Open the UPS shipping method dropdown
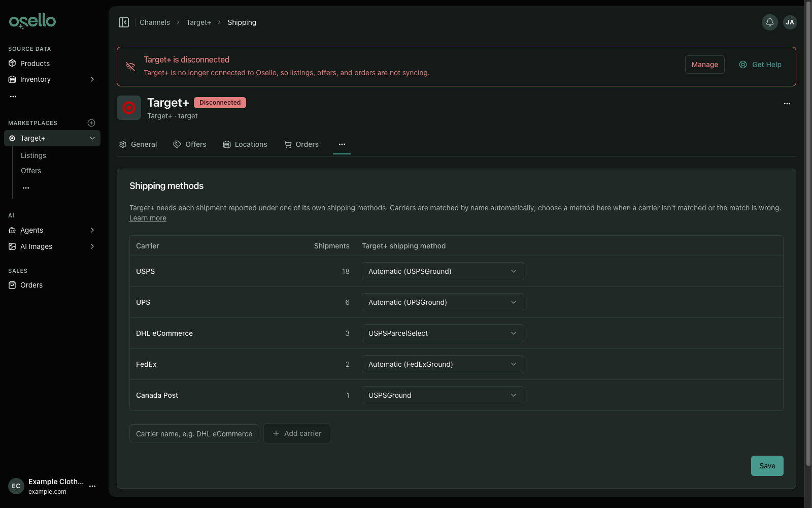812x508 pixels. [443, 302]
